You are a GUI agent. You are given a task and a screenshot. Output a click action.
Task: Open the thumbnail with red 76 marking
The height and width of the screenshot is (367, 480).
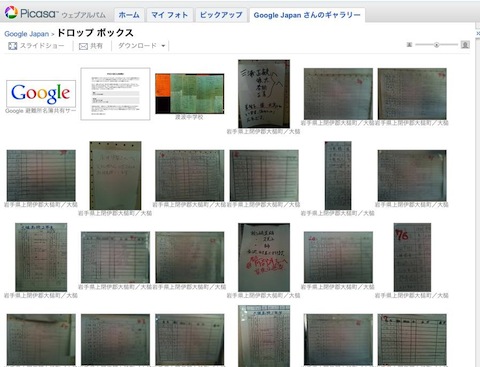point(412,257)
